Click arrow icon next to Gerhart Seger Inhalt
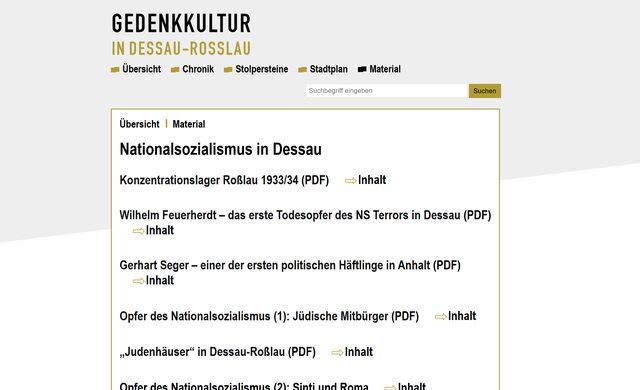The height and width of the screenshot is (390, 640). (138, 281)
